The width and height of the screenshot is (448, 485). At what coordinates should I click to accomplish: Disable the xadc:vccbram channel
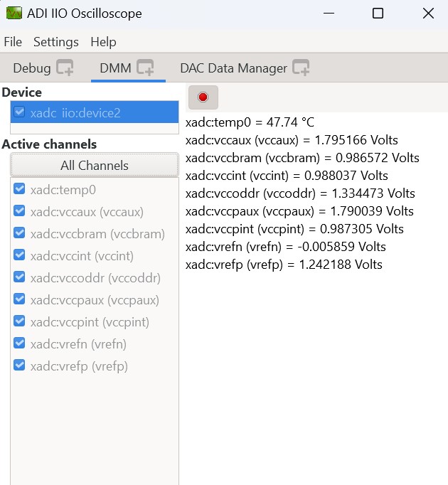coord(19,233)
